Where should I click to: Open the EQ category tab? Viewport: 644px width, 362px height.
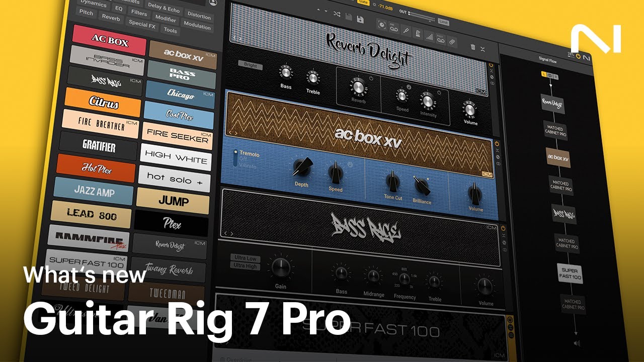(x=119, y=8)
